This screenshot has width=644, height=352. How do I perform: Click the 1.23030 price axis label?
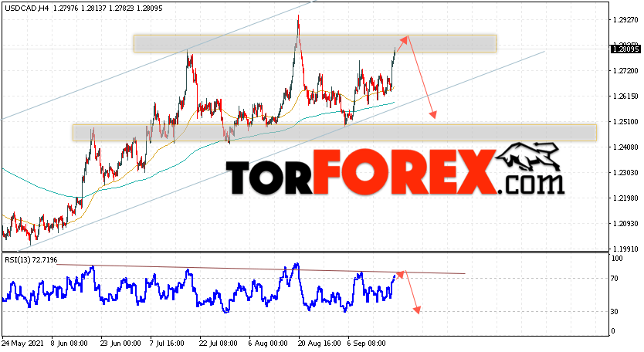click(x=625, y=172)
